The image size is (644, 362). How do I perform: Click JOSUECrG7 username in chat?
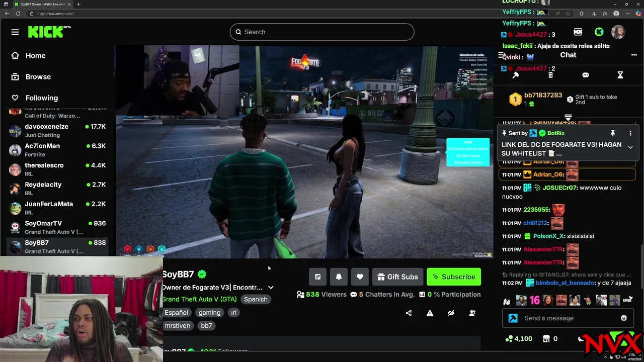pos(560,188)
